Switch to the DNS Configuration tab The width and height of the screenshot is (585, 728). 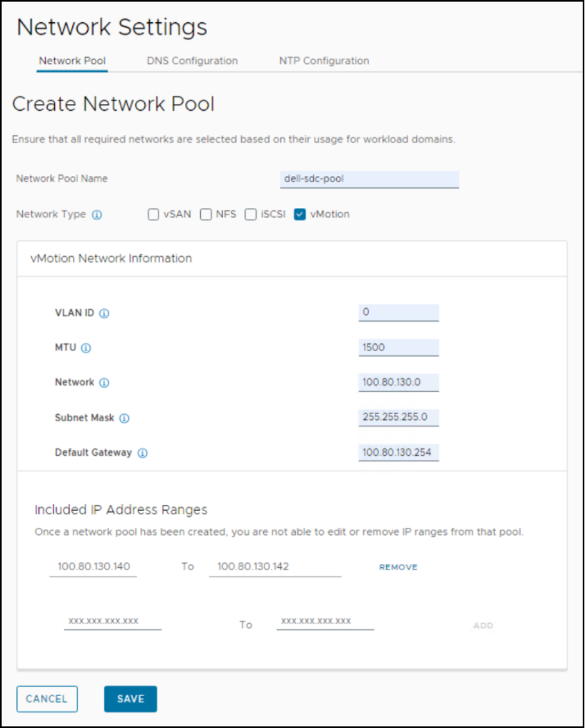(192, 61)
